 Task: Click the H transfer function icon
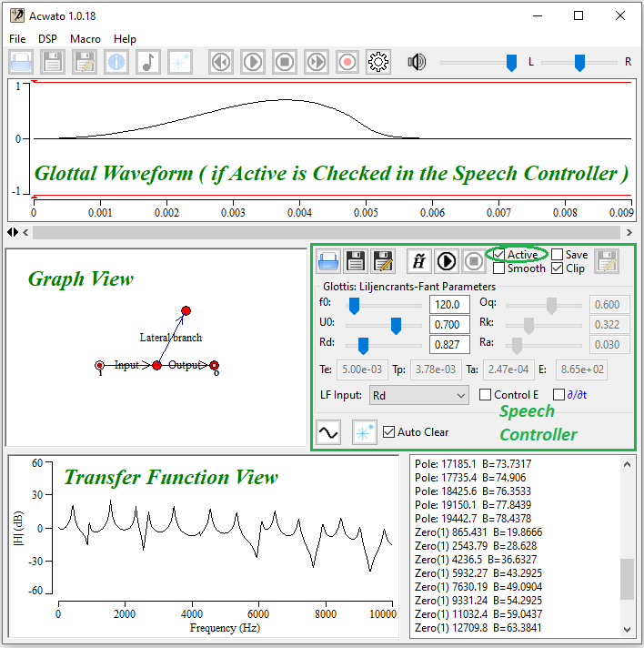(x=419, y=261)
